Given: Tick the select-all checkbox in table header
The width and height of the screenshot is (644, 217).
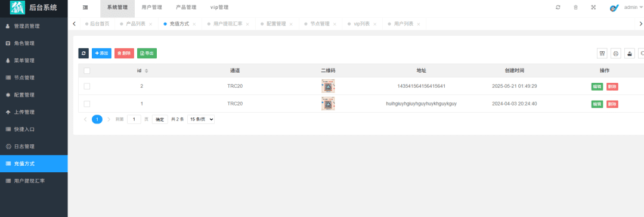Looking at the screenshot, I should 86,71.
